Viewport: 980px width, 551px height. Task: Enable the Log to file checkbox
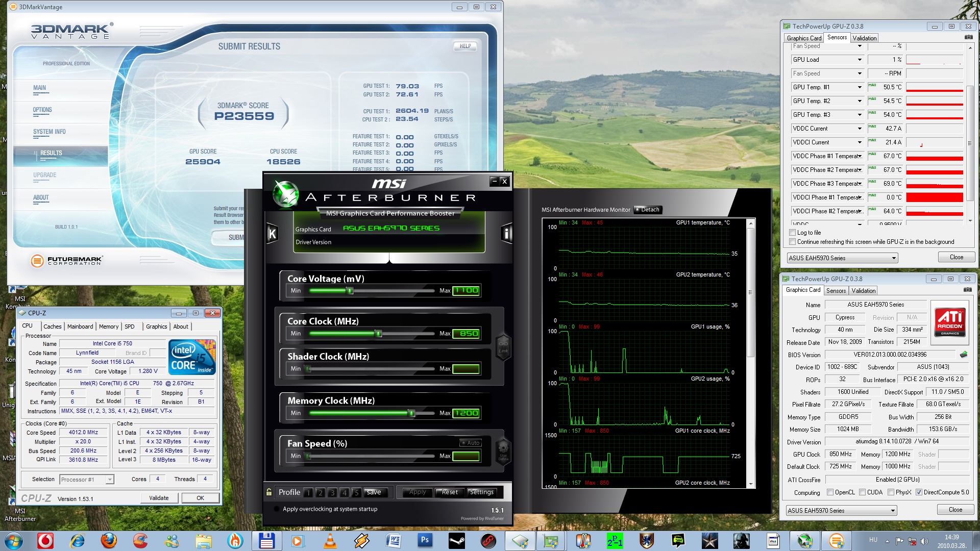pyautogui.click(x=793, y=233)
